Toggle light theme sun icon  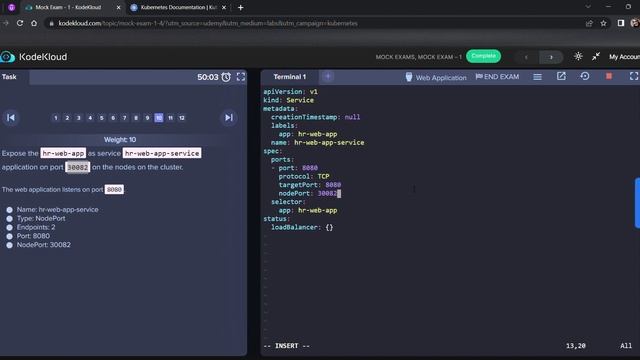click(x=578, y=56)
